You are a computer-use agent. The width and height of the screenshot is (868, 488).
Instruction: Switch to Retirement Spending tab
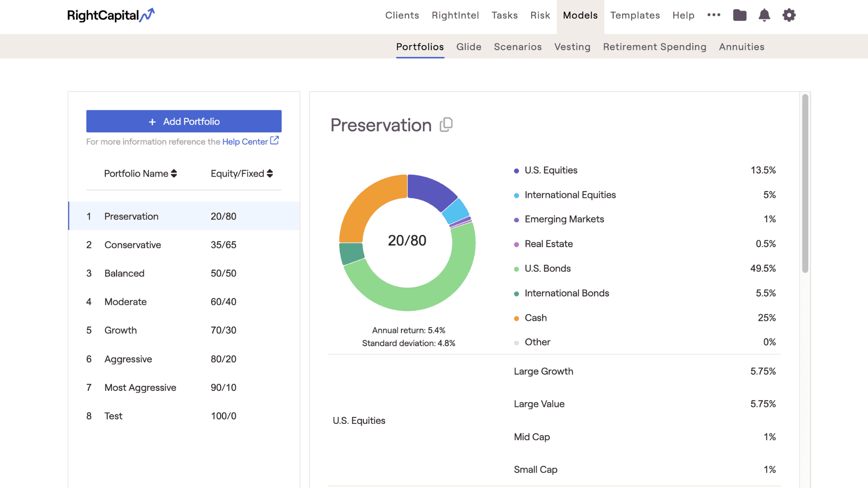(x=655, y=47)
